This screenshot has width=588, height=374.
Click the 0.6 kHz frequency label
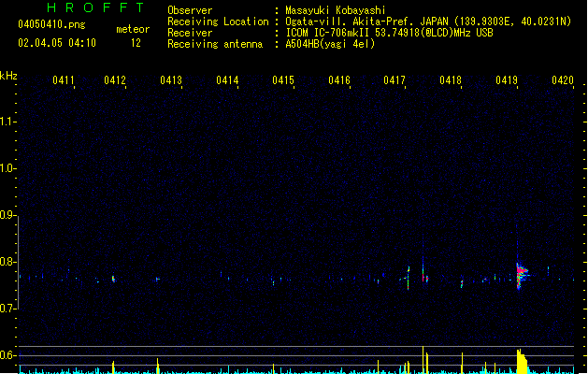click(x=7, y=355)
